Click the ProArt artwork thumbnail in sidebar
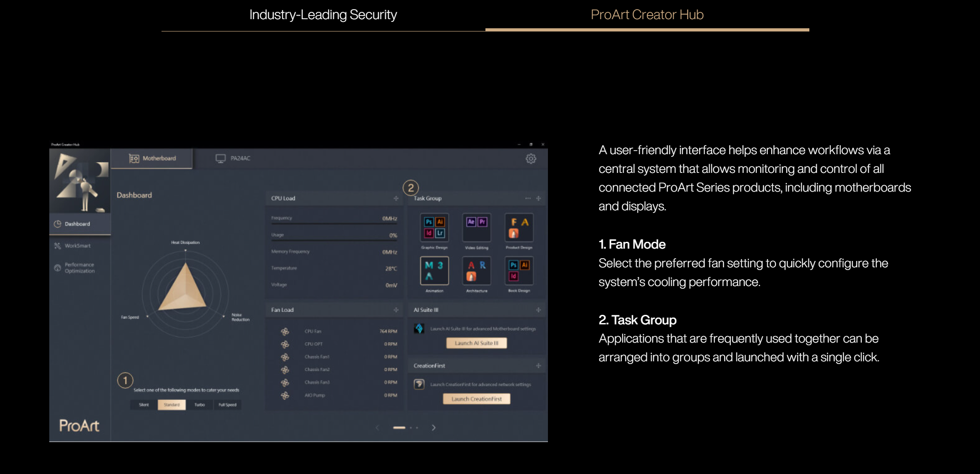 [x=80, y=181]
